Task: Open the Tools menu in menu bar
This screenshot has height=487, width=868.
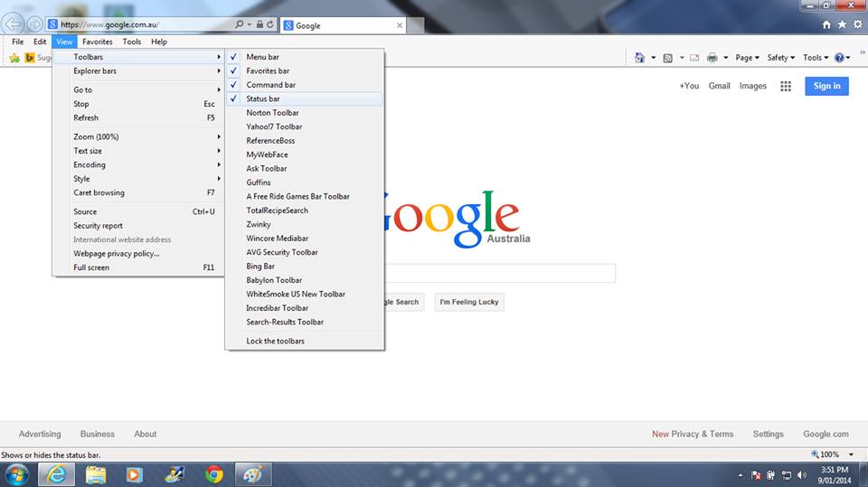Action: click(132, 42)
